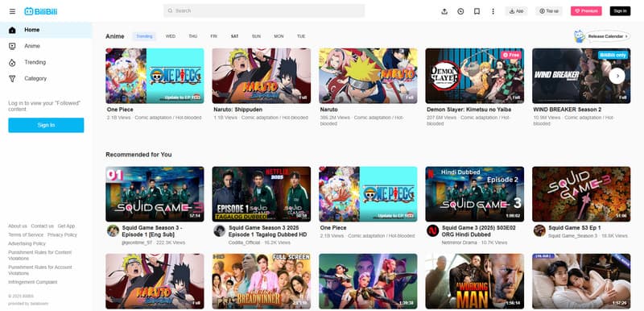Open the watch history clock icon

pyautogui.click(x=460, y=11)
